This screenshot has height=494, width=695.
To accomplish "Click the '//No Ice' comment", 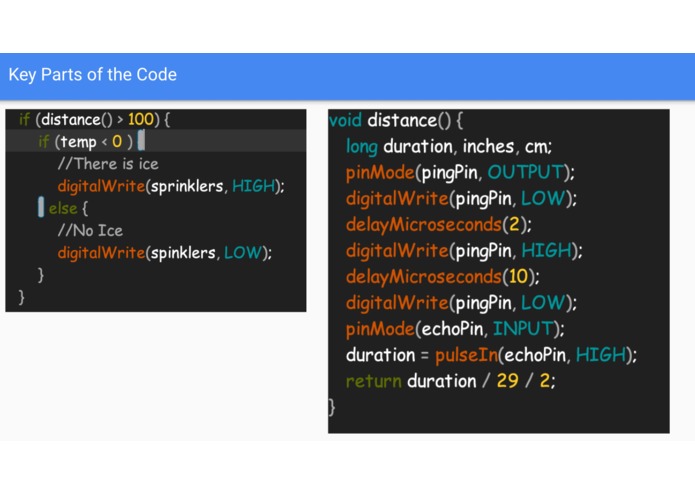I will click(90, 230).
